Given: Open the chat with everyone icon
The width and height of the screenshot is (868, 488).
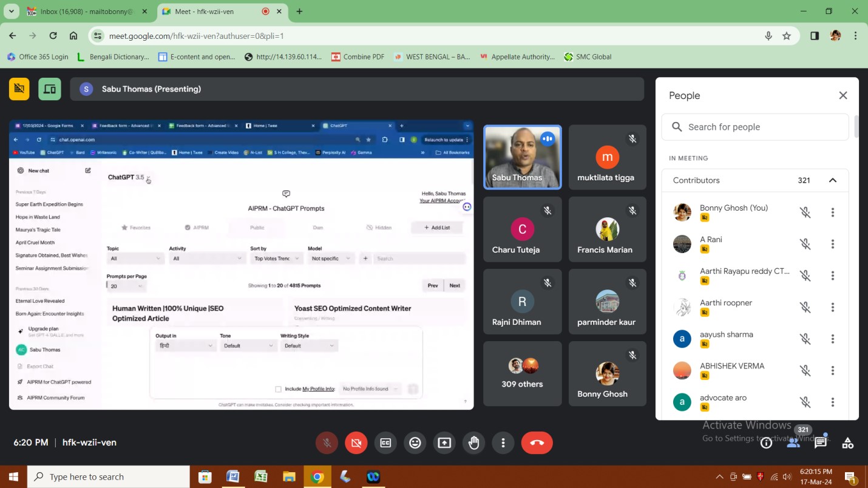Looking at the screenshot, I should (821, 442).
